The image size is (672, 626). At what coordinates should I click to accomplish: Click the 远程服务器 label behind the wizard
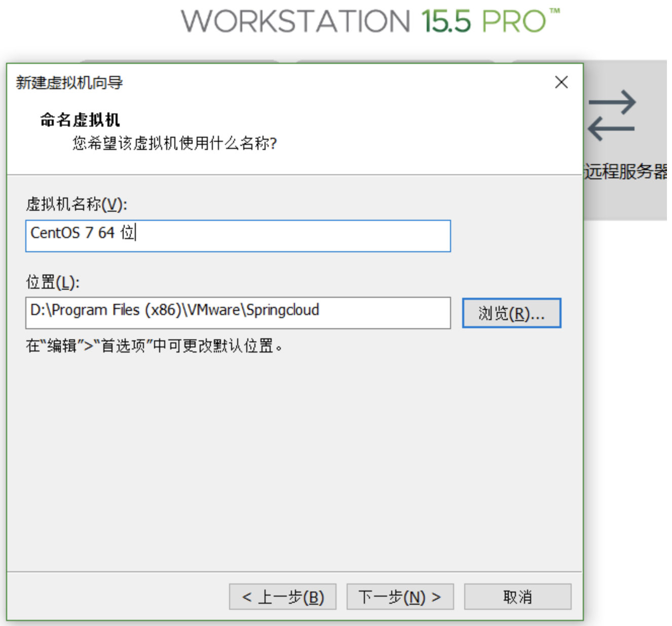(x=626, y=172)
